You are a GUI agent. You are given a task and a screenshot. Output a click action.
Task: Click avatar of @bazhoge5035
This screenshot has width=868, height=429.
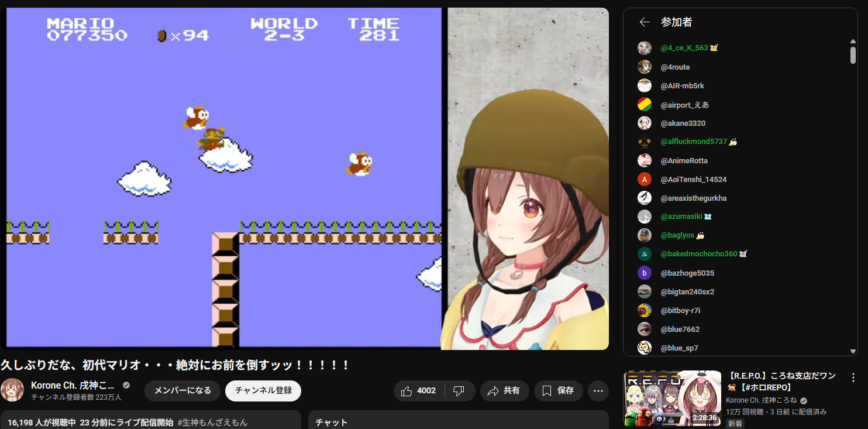pos(645,273)
